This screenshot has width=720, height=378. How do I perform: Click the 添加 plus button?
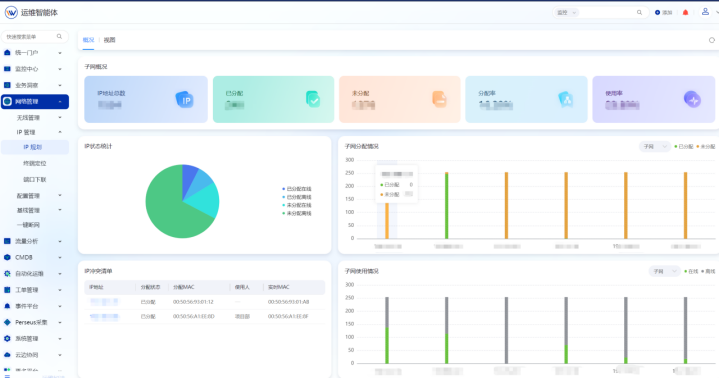pos(664,12)
